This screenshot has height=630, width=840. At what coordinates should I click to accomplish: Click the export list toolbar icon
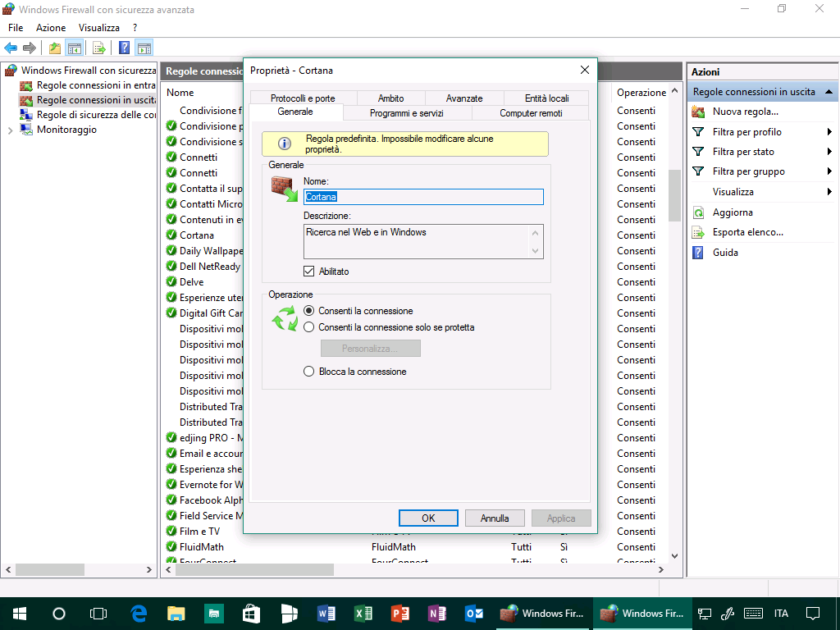pos(99,48)
